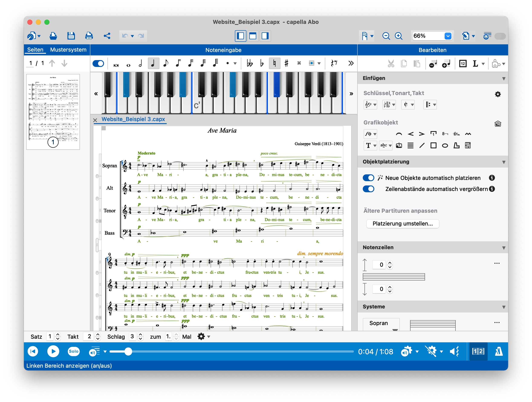This screenshot has height=402, width=532.
Task: Toggle the measure counter display in playback bar
Action: point(478,351)
